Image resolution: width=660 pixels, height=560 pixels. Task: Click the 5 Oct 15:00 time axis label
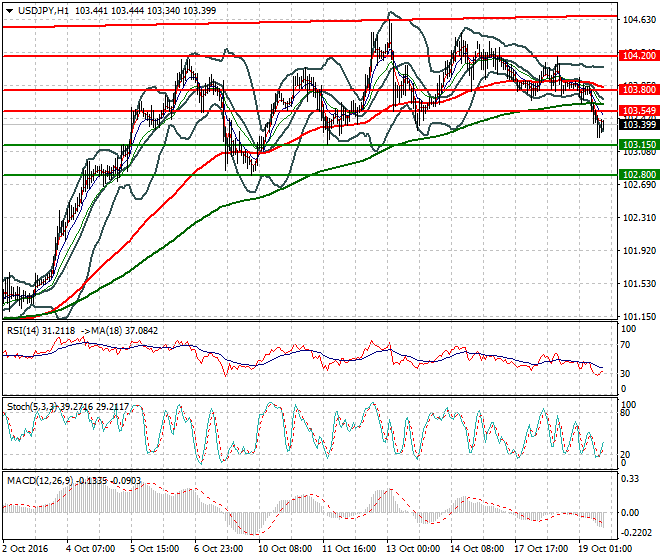pos(154,549)
